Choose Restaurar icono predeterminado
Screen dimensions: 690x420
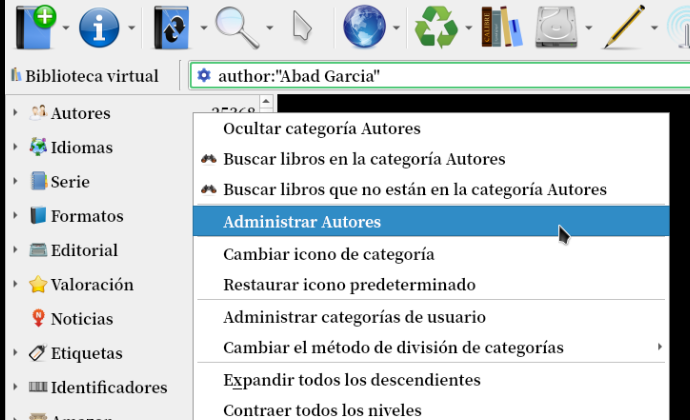(x=431, y=284)
